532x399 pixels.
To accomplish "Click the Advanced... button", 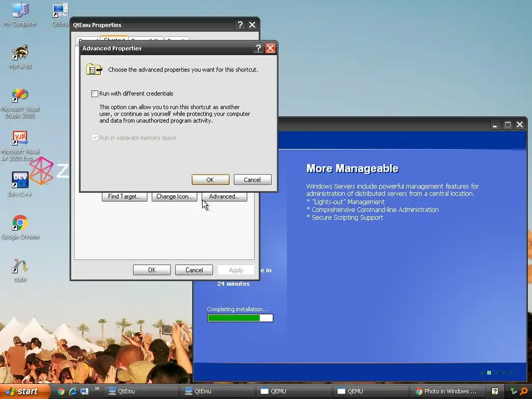I will click(224, 196).
